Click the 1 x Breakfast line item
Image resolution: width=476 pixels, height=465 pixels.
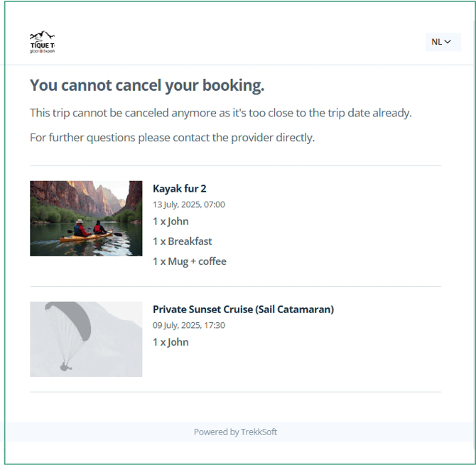183,241
